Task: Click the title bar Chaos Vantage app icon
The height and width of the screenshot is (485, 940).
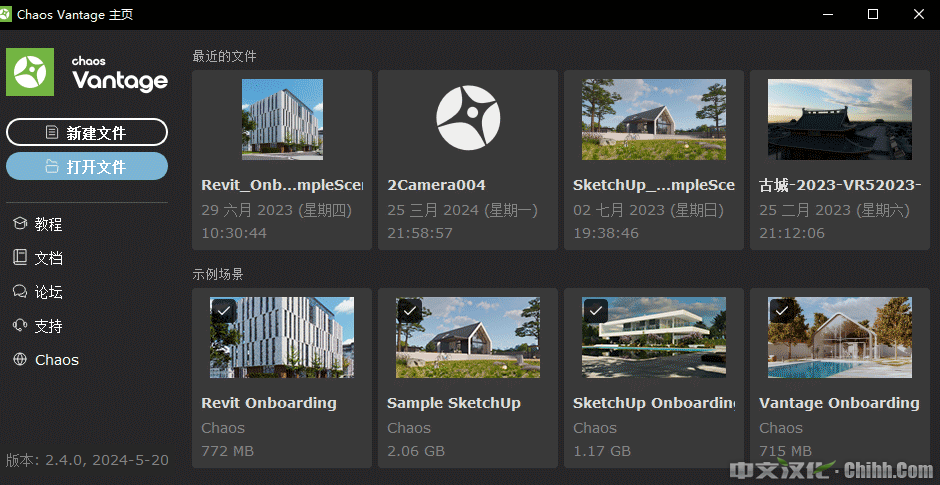Action: coord(10,14)
